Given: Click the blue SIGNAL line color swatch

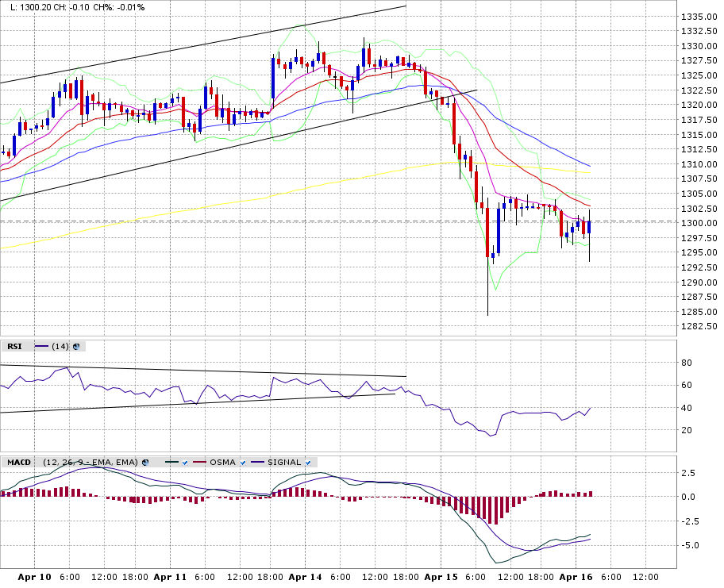Looking at the screenshot, I should click(258, 462).
